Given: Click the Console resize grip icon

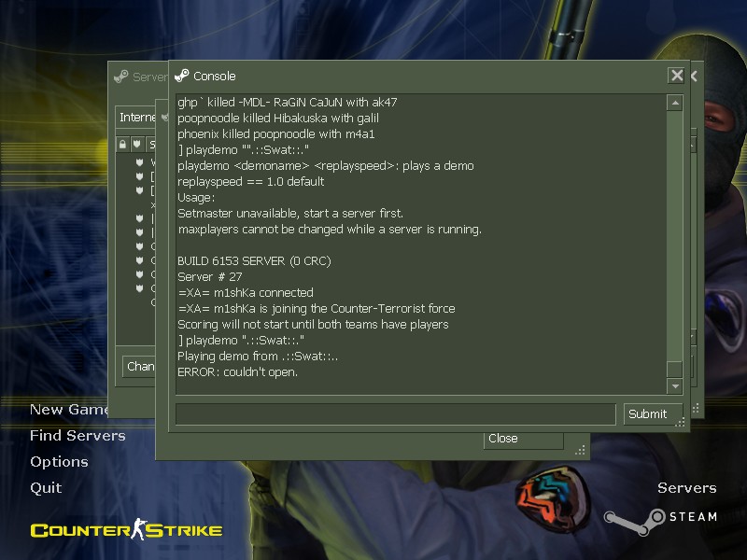Looking at the screenshot, I should [x=680, y=423].
